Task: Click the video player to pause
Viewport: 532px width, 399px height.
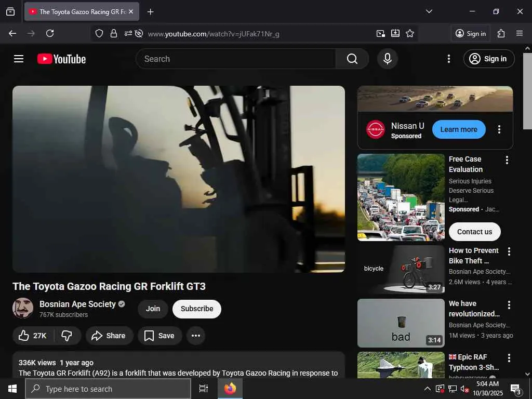Action: pyautogui.click(x=179, y=179)
